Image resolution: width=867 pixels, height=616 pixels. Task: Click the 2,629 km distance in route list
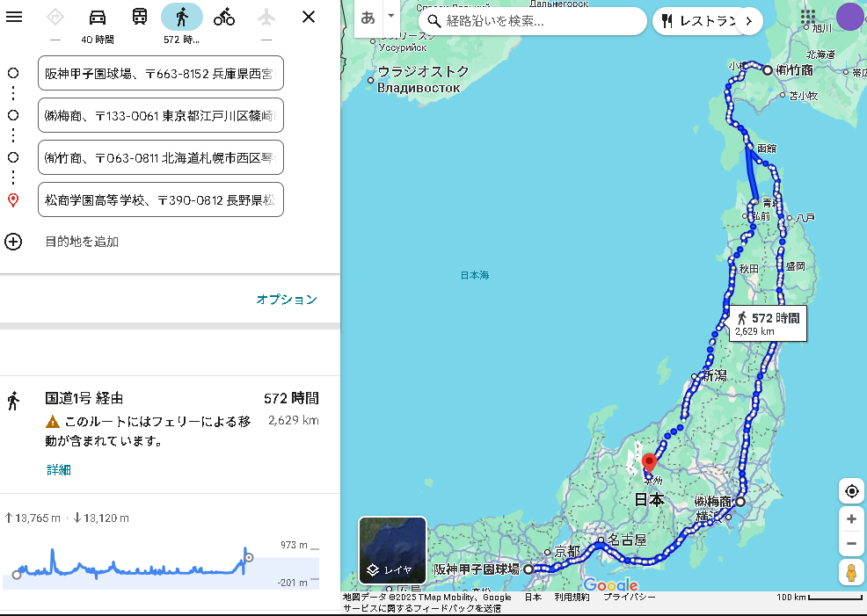pyautogui.click(x=294, y=420)
